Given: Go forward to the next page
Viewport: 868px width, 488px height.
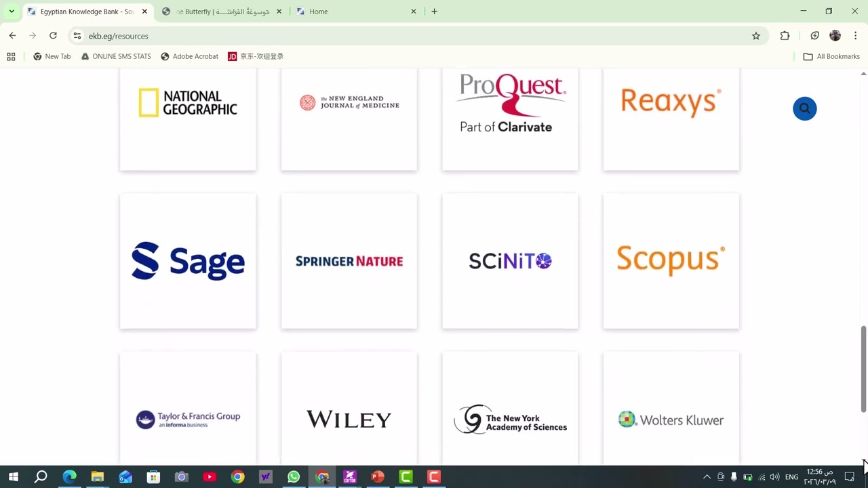Looking at the screenshot, I should [x=33, y=36].
